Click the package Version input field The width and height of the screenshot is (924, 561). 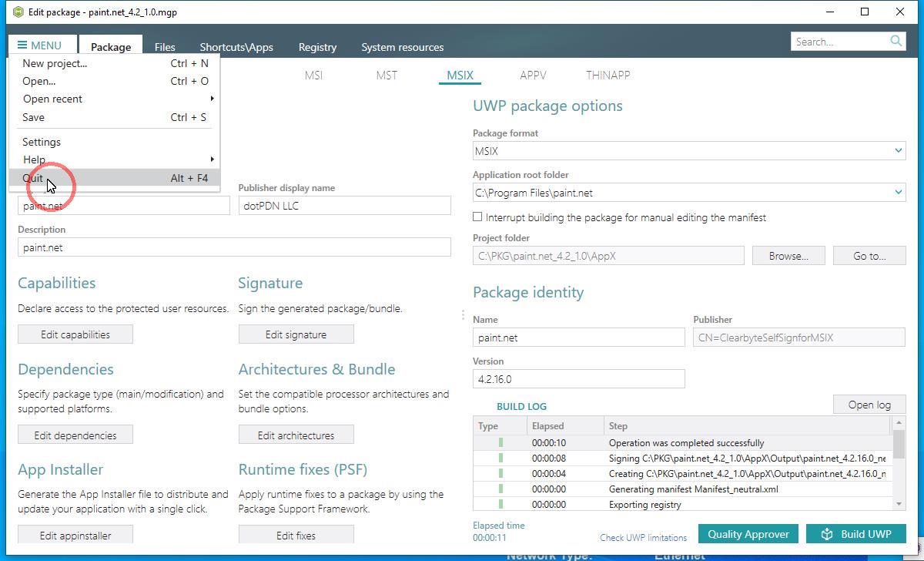[x=578, y=379]
